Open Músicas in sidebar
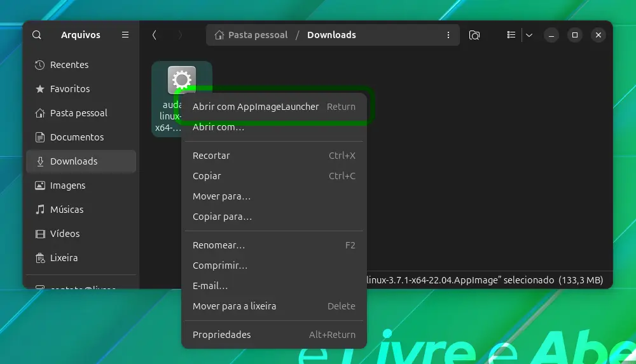Screen dimensions: 636x364 point(81,210)
